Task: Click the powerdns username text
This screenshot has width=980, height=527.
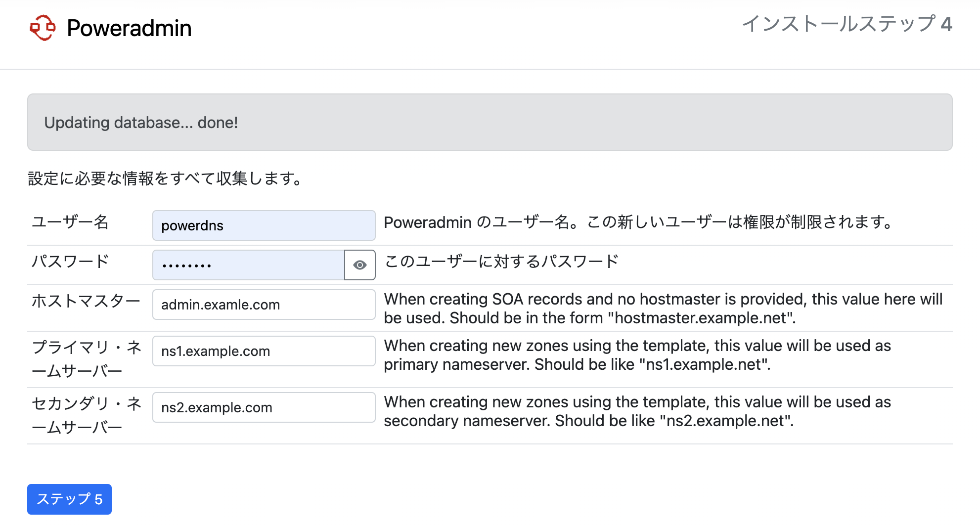Action: tap(192, 225)
